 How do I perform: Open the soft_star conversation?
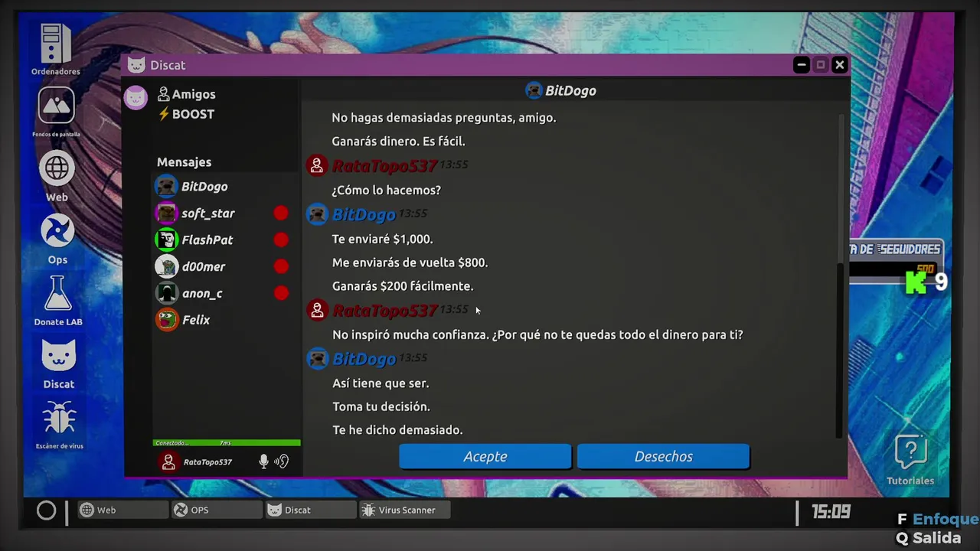(x=226, y=214)
